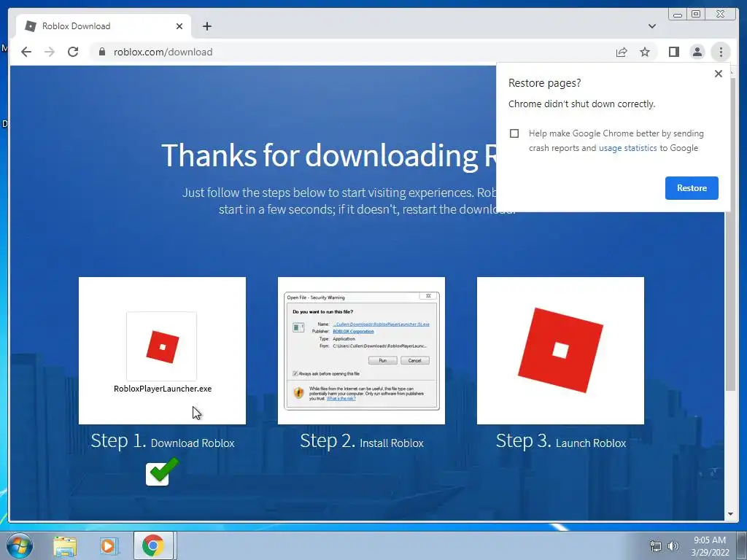Click the roblox.com/download address bar
The height and width of the screenshot is (560, 747).
pyautogui.click(x=352, y=52)
